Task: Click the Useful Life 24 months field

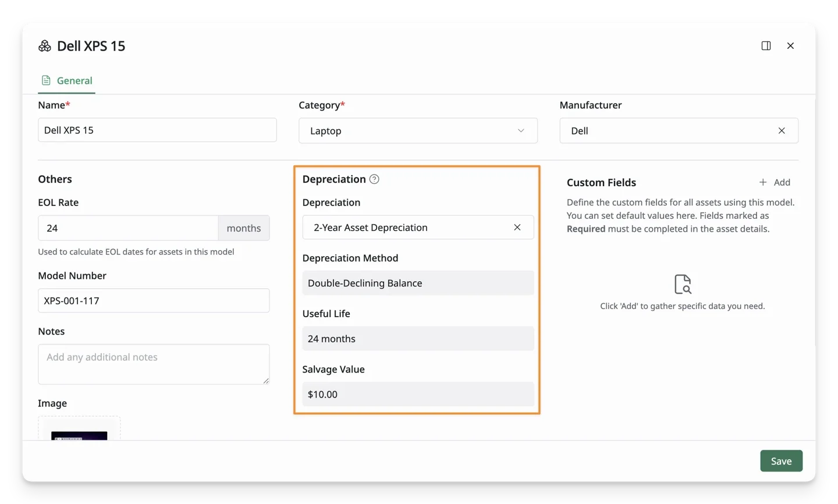Action: click(418, 339)
